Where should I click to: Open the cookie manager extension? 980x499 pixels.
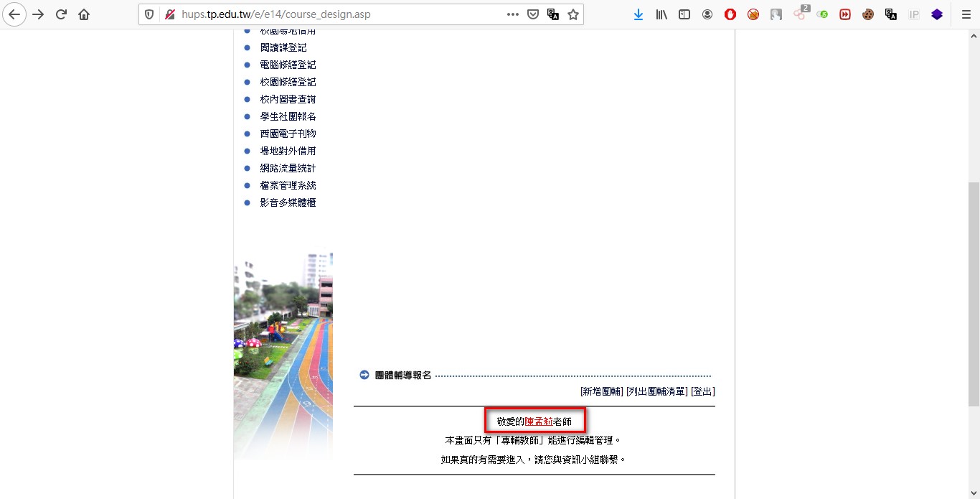(868, 14)
